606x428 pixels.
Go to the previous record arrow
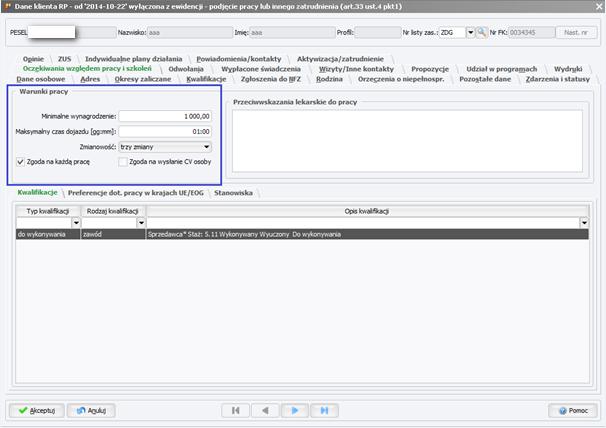pyautogui.click(x=265, y=410)
